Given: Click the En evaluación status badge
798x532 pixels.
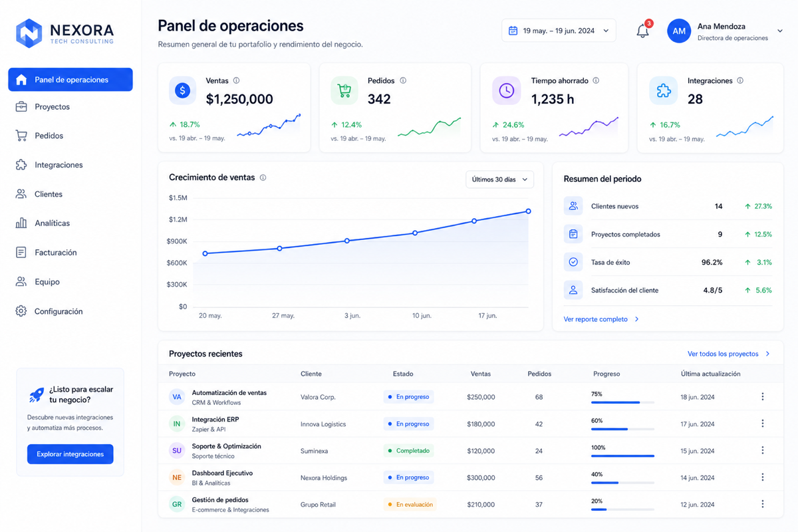Looking at the screenshot, I should (410, 504).
